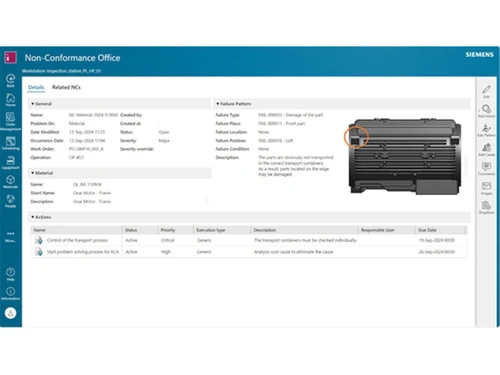The height and width of the screenshot is (375, 500).
Task: Click the Back icon in left sidebar
Action: pos(10,80)
